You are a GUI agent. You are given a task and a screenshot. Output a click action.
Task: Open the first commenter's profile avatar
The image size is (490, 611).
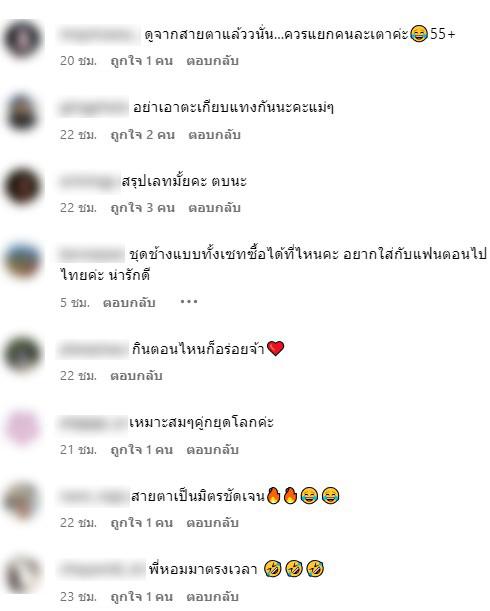tap(23, 39)
